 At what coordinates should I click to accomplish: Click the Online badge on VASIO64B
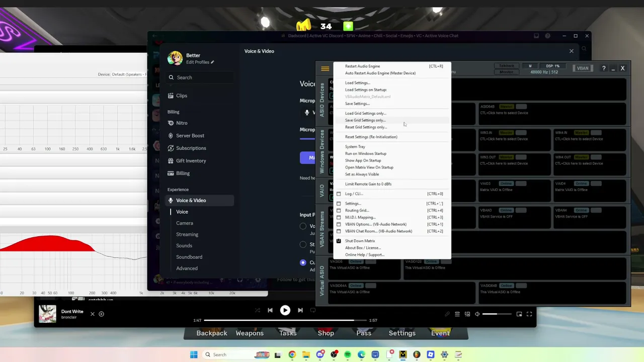[506, 286]
